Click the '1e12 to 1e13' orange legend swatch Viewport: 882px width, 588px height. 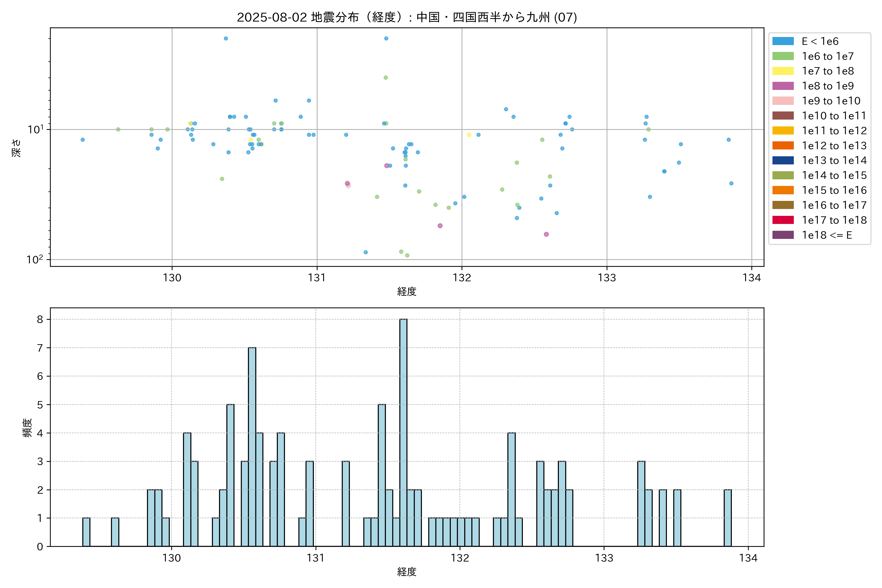click(783, 146)
